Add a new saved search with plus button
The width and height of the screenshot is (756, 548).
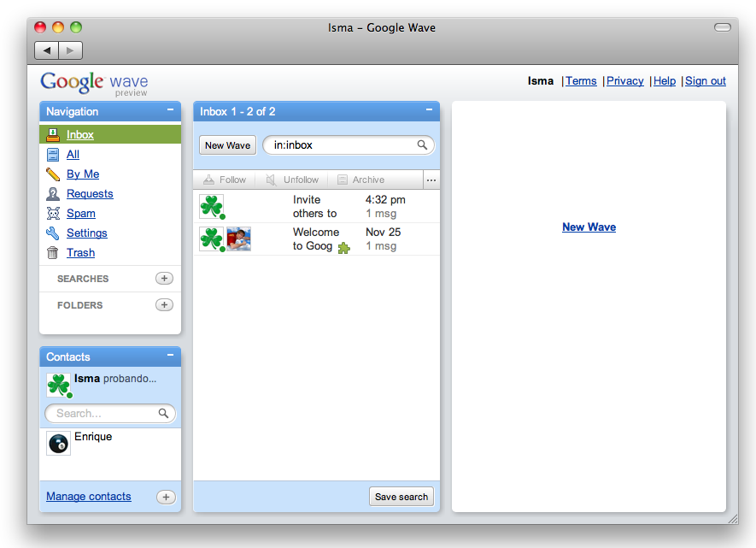pos(164,279)
